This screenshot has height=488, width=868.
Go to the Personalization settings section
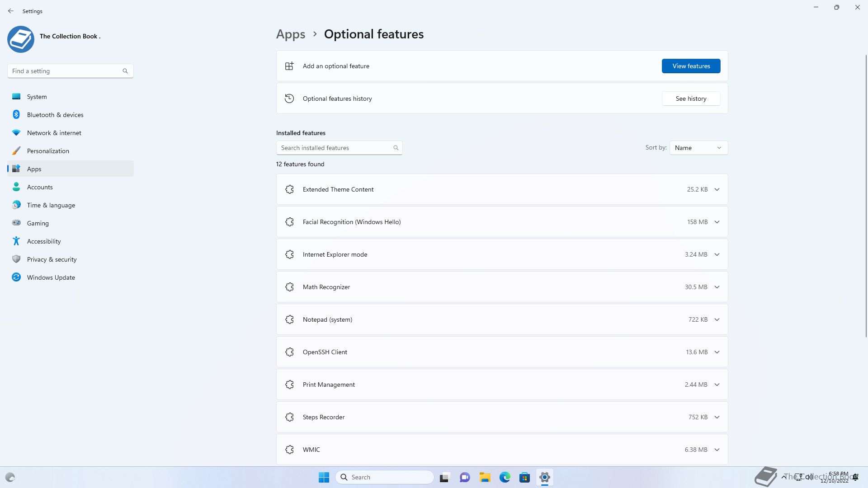coord(48,151)
